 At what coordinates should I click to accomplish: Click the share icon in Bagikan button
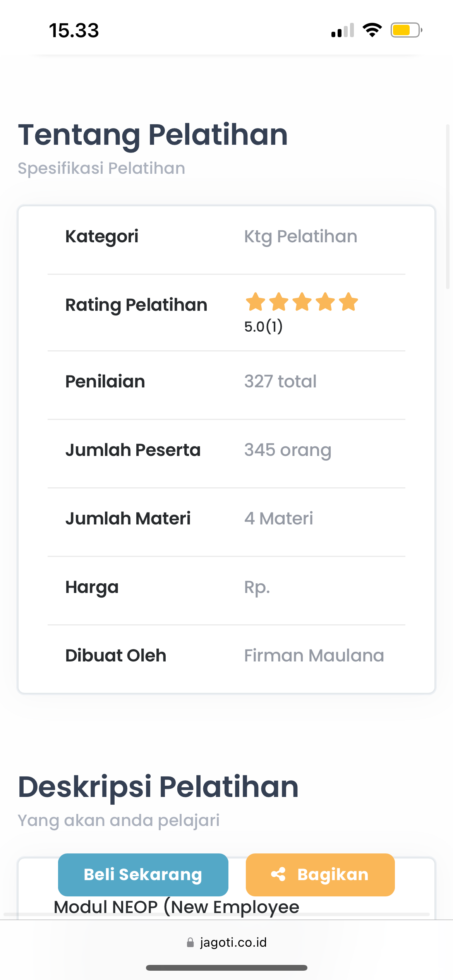click(x=278, y=874)
